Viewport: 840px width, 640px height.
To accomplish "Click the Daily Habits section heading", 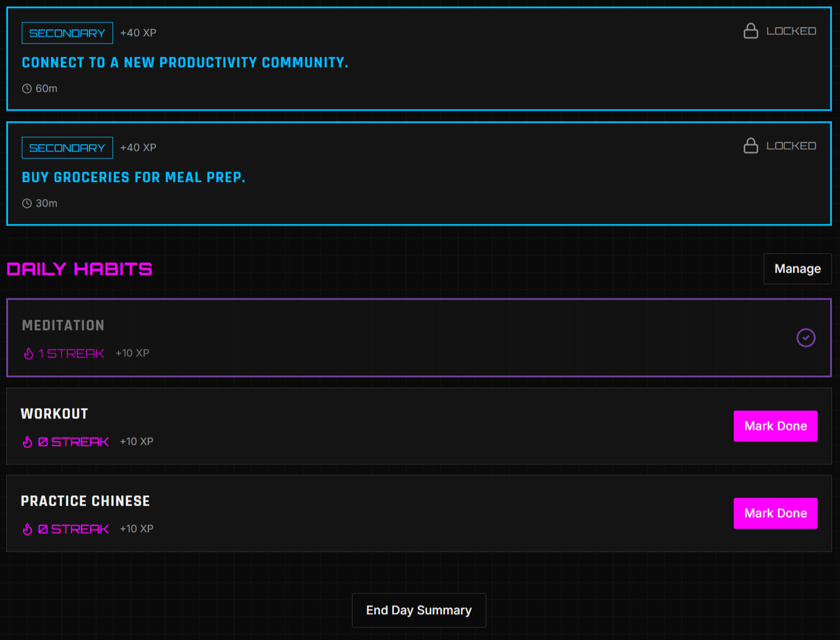I will (x=79, y=269).
